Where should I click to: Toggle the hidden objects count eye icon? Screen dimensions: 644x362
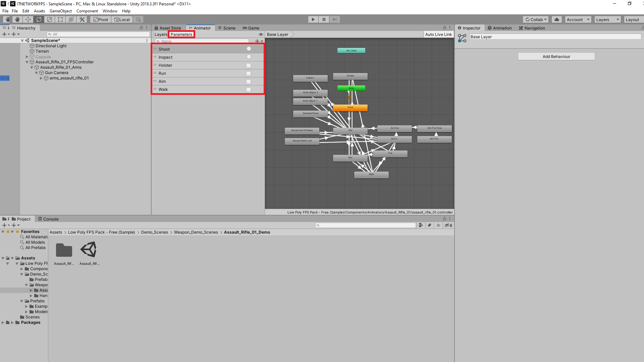tap(448, 225)
